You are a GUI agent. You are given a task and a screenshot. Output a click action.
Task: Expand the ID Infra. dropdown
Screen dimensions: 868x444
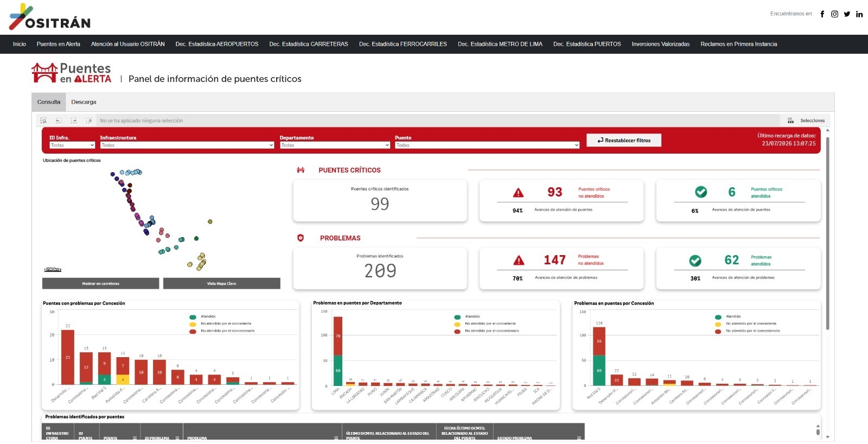point(72,145)
